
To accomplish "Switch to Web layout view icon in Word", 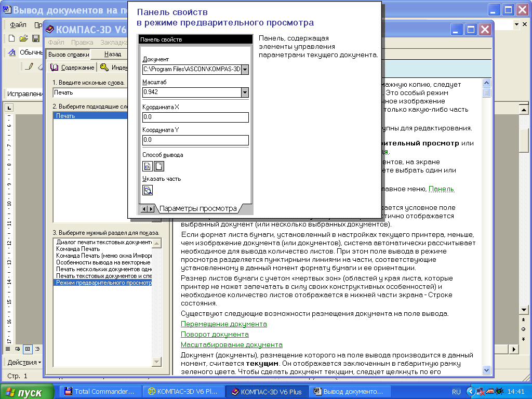I will (18, 349).
